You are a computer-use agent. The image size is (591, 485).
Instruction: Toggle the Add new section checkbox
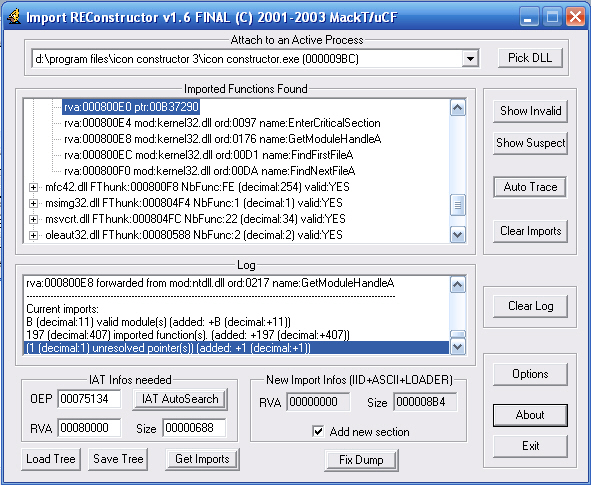click(318, 431)
